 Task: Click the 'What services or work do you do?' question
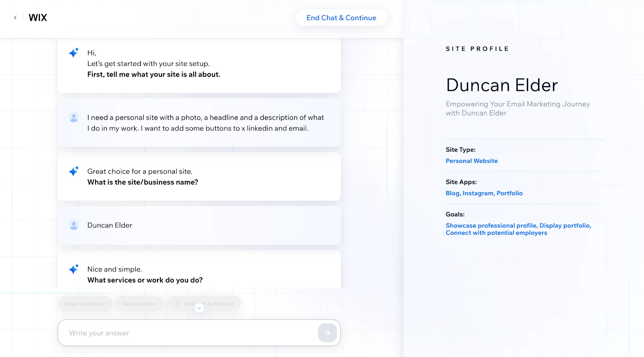pyautogui.click(x=145, y=280)
